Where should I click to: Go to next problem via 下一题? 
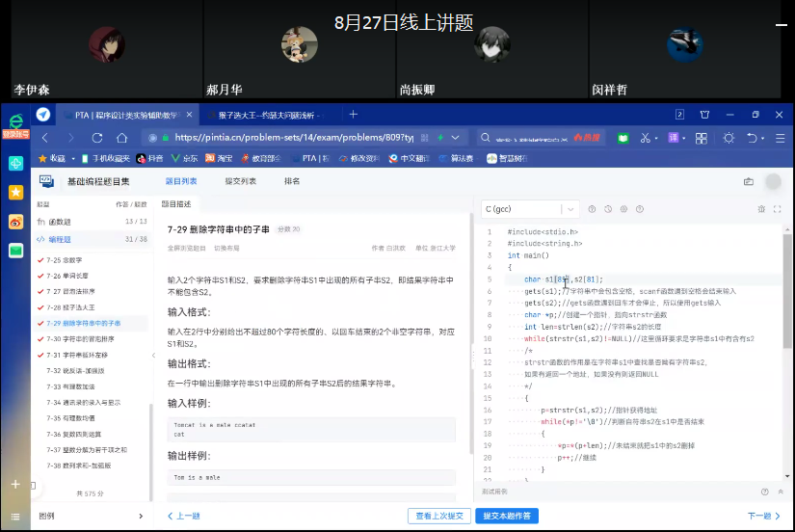coord(763,516)
